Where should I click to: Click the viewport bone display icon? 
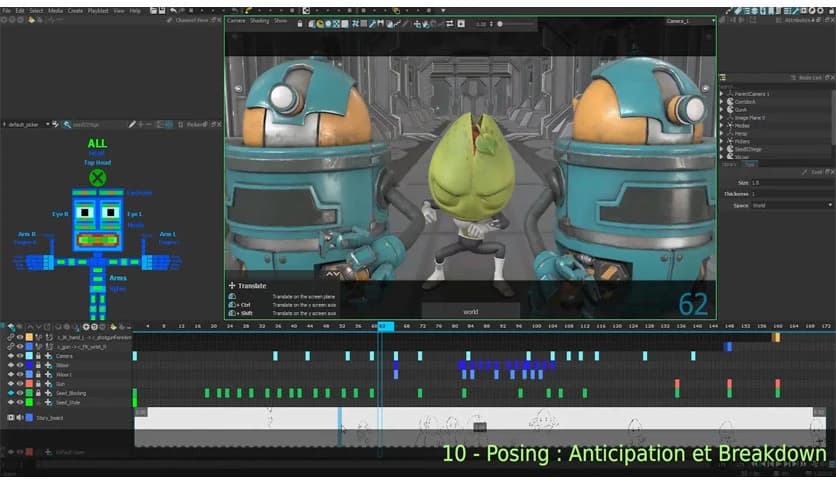(372, 23)
